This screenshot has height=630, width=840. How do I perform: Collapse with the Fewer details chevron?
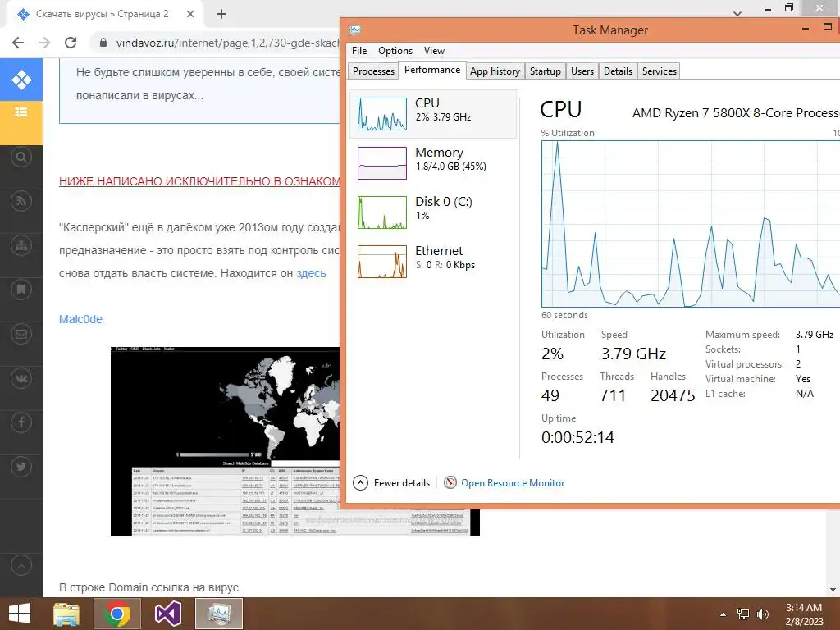[361, 482]
